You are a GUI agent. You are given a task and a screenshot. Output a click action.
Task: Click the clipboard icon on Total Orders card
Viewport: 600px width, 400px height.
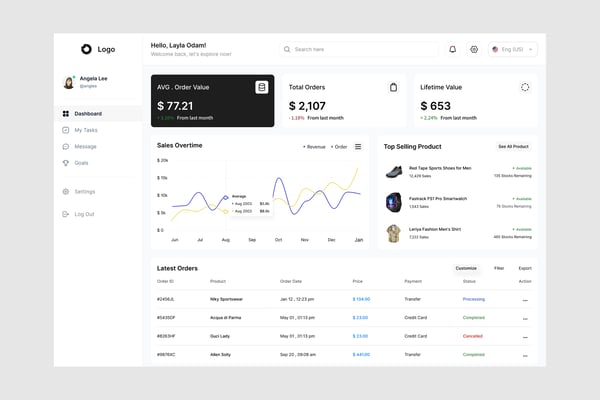pos(393,87)
